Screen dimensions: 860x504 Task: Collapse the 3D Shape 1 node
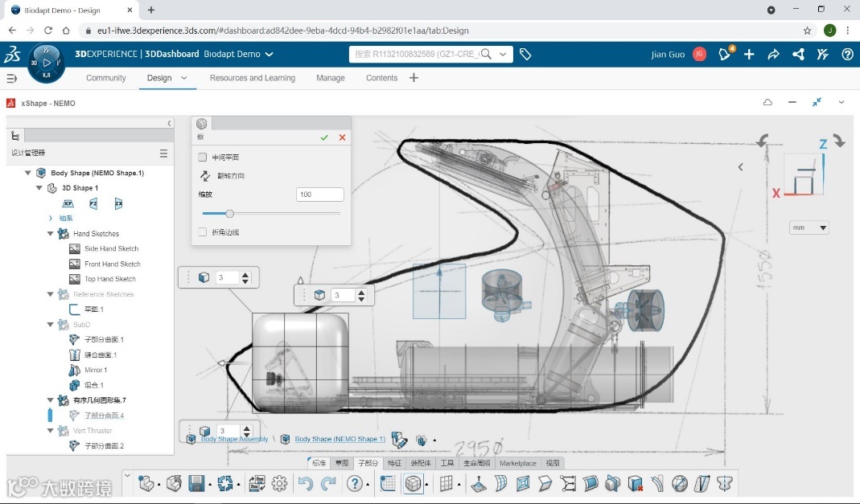tap(39, 188)
